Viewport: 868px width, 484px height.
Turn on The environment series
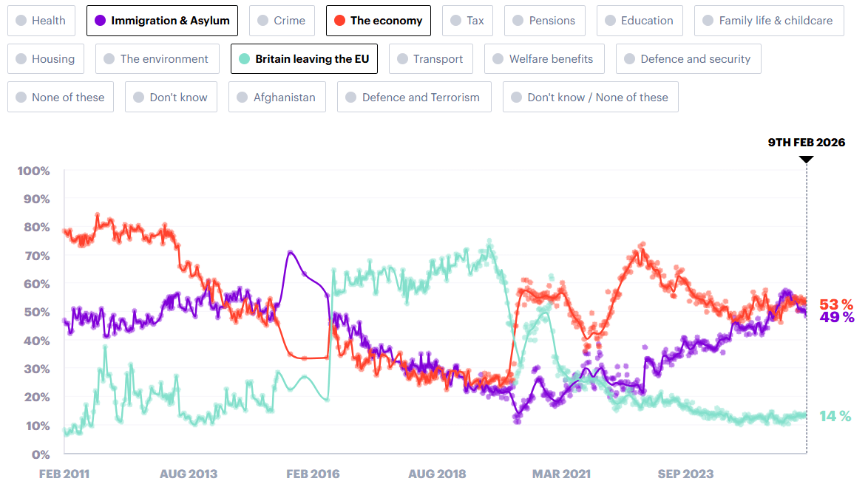click(157, 59)
